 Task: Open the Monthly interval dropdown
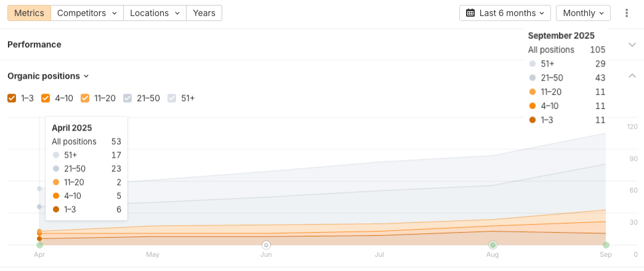coord(583,13)
